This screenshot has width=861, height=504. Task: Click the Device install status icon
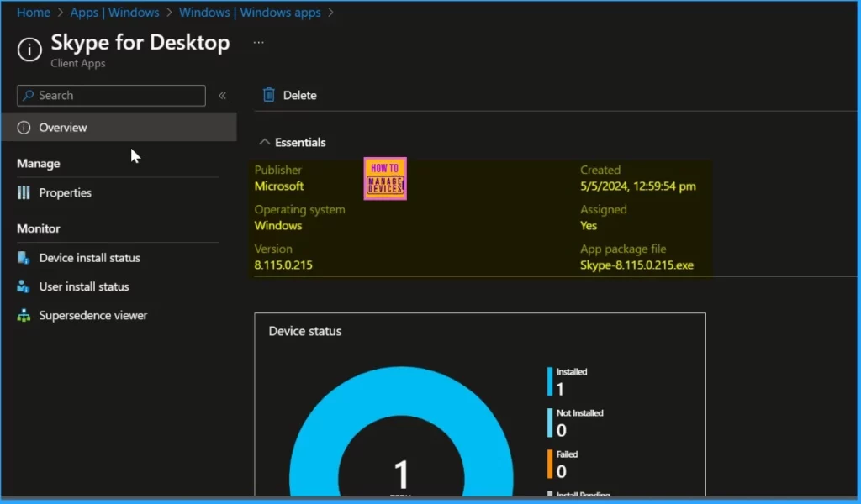pyautogui.click(x=24, y=258)
